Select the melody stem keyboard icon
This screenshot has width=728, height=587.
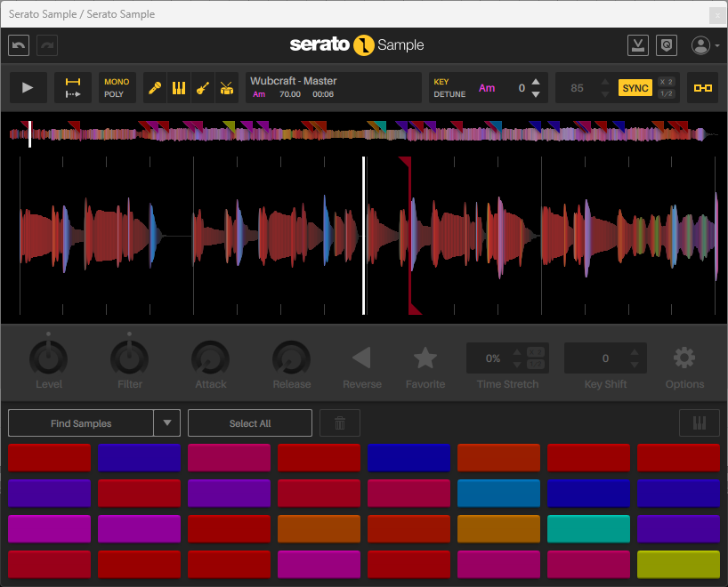point(179,88)
